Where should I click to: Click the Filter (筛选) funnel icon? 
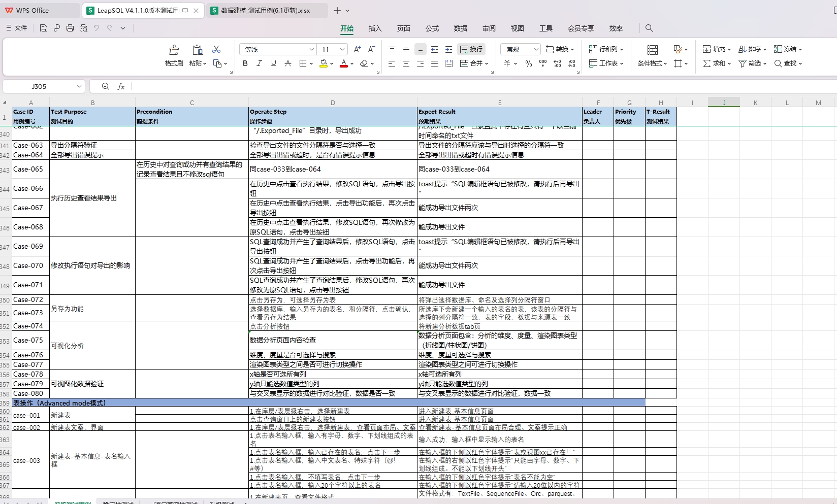click(x=743, y=63)
